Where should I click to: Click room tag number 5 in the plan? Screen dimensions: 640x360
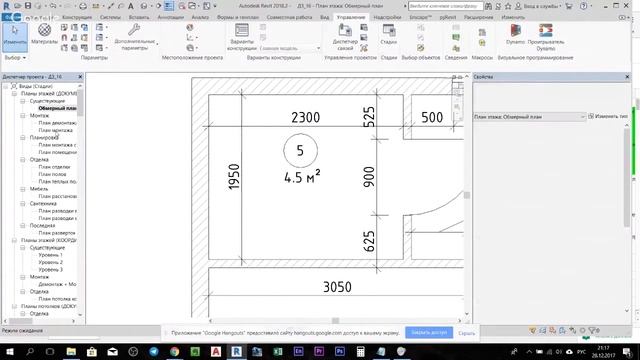pyautogui.click(x=300, y=151)
